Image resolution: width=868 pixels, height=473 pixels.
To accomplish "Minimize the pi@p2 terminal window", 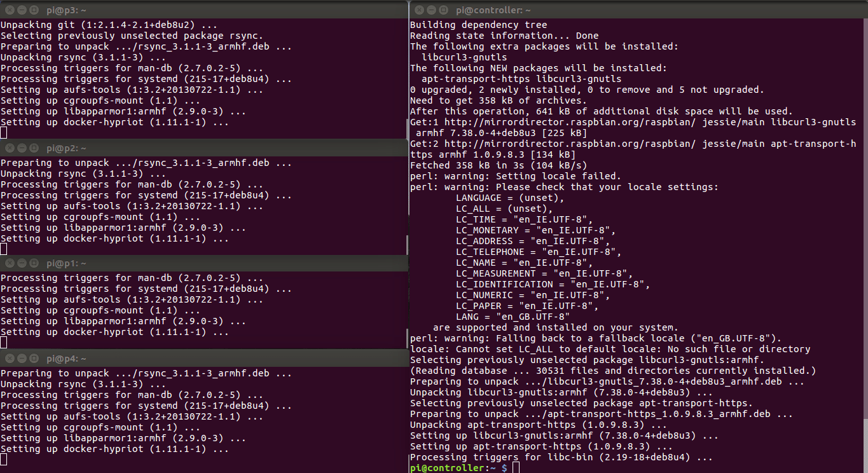I will click(21, 147).
